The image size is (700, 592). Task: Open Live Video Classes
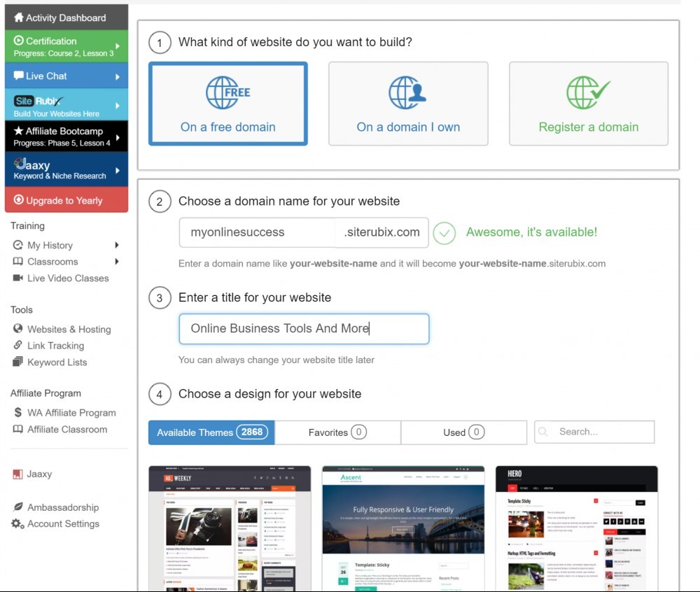(68, 278)
